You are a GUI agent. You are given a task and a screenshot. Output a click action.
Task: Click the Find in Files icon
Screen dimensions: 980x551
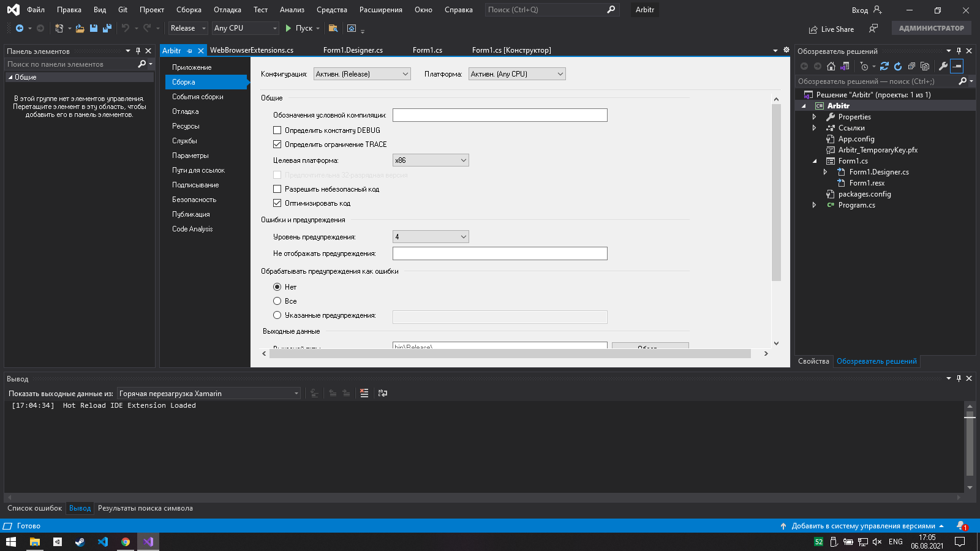(333, 28)
